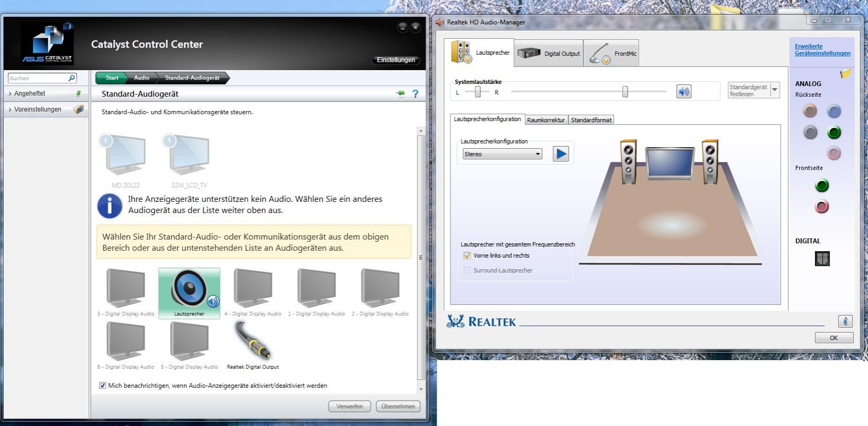Image resolution: width=868 pixels, height=426 pixels.
Task: Go to Audio breadcrumb
Action: pyautogui.click(x=142, y=78)
